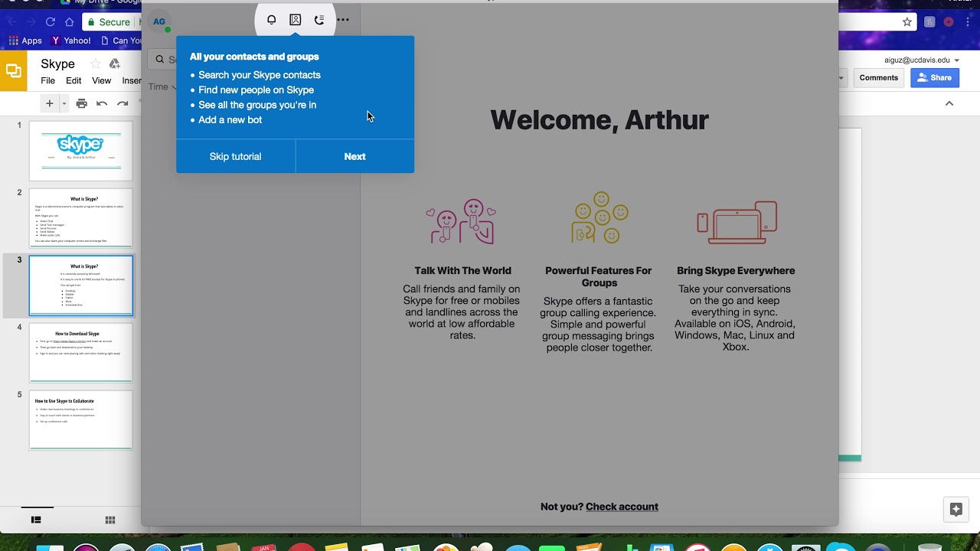Click the Google Slides home logo
Screen dimensions: 980x551
13,71
